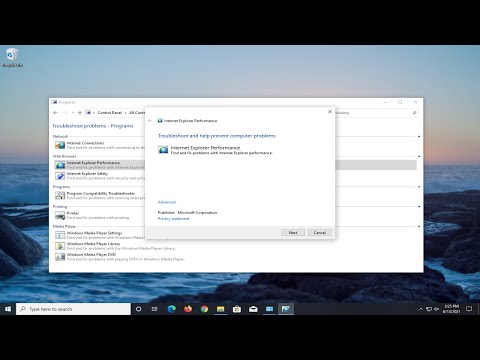Click the Printer troubleshooter icon
This screenshot has height=360, width=480.
[60, 215]
